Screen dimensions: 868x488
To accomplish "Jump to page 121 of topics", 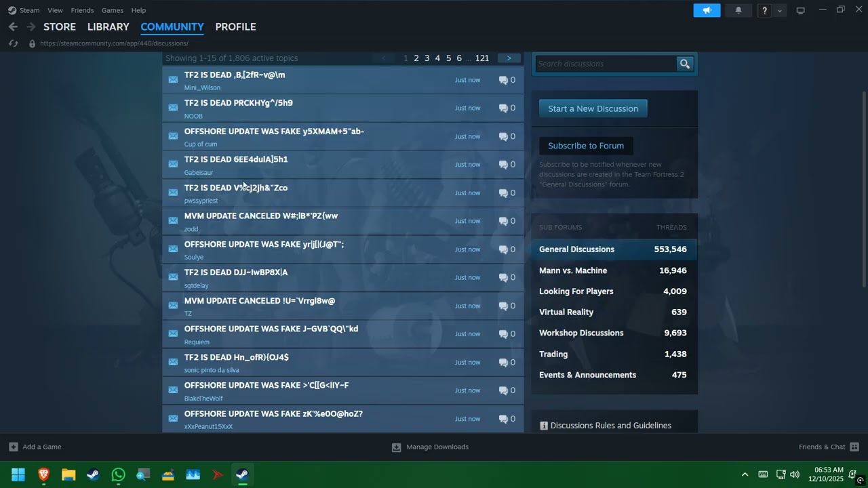I will pyautogui.click(x=482, y=58).
